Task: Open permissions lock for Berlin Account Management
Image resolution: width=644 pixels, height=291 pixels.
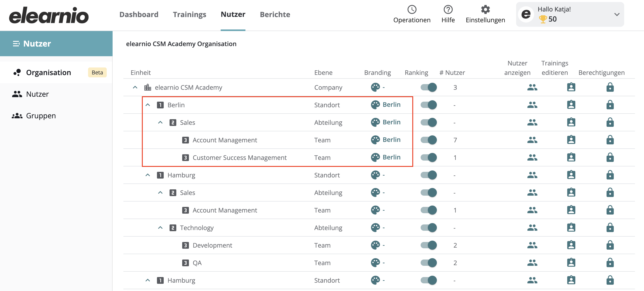Action: click(610, 140)
